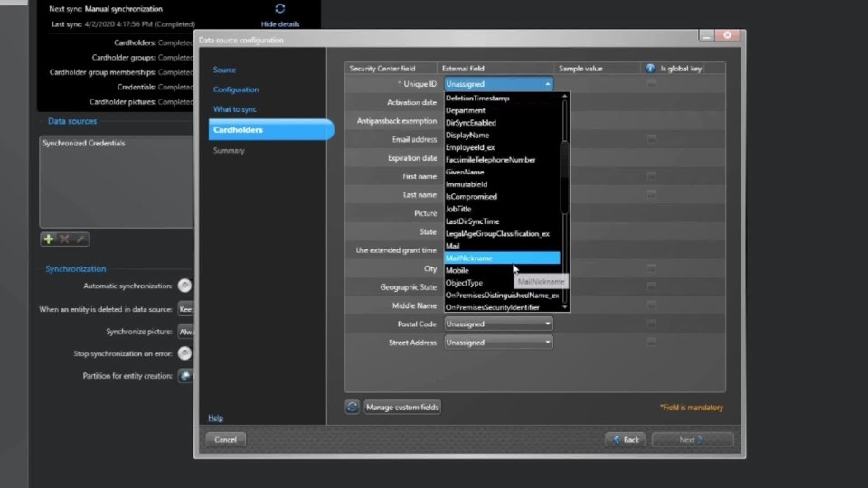Image resolution: width=868 pixels, height=488 pixels.
Task: Minimize the Data source configuration dialog
Action: pos(705,35)
